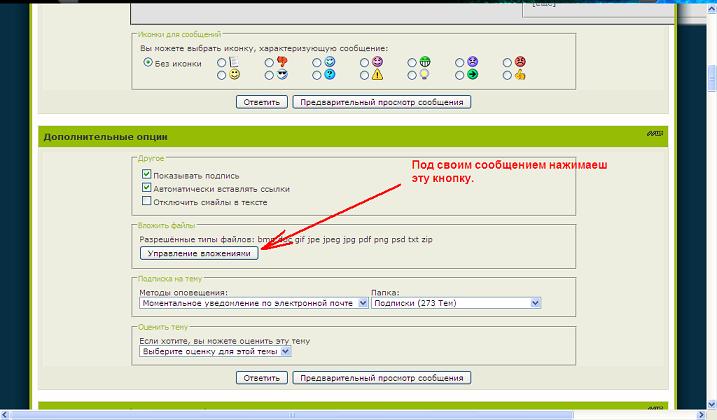Select the 'Без иконки' radio option

pos(148,62)
